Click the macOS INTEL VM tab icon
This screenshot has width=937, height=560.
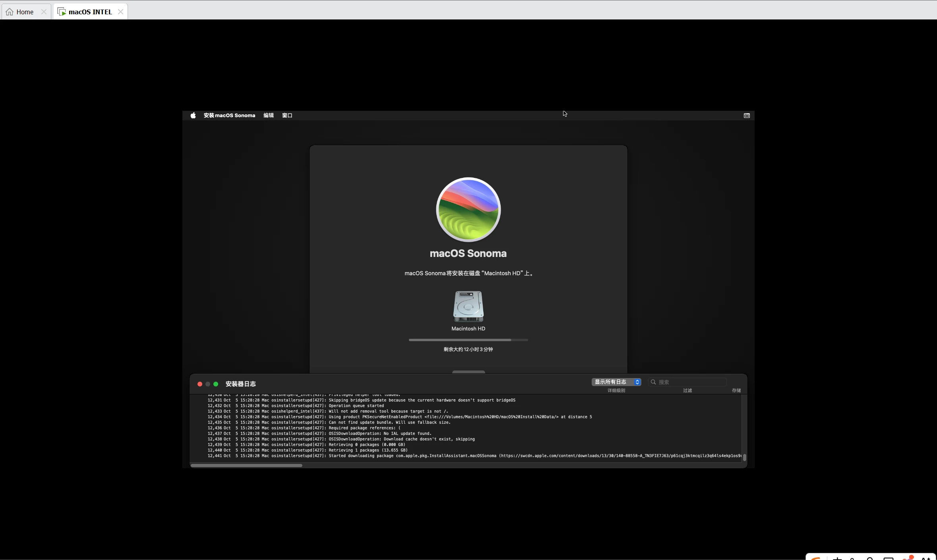[x=62, y=12]
